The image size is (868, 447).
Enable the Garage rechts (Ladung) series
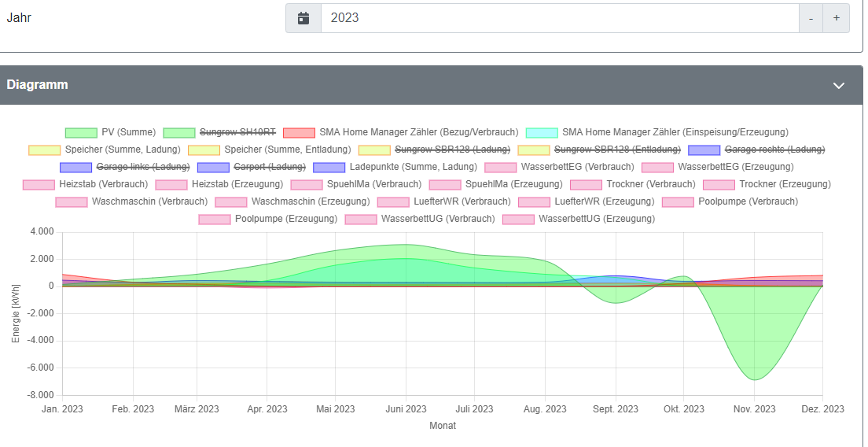coord(774,150)
